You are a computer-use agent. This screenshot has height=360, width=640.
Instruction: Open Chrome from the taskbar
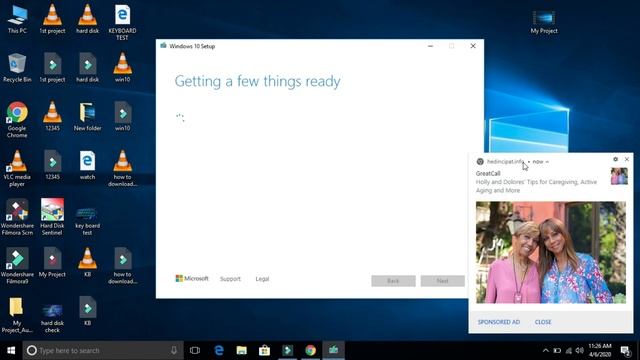coord(311,350)
